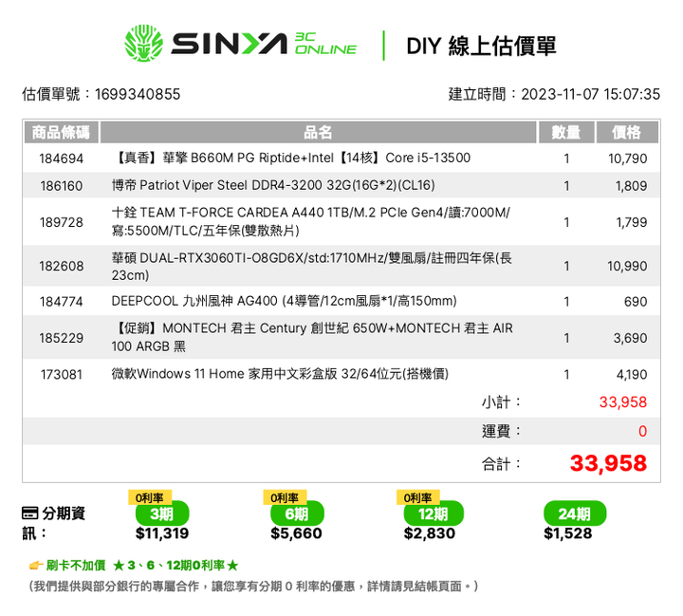
Task: Click the $5,660 installment amount
Action: tap(296, 533)
